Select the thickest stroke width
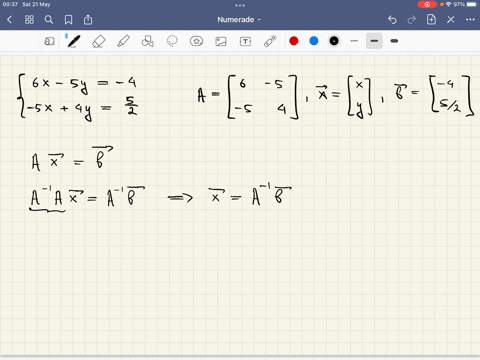The height and width of the screenshot is (360, 480). point(394,41)
